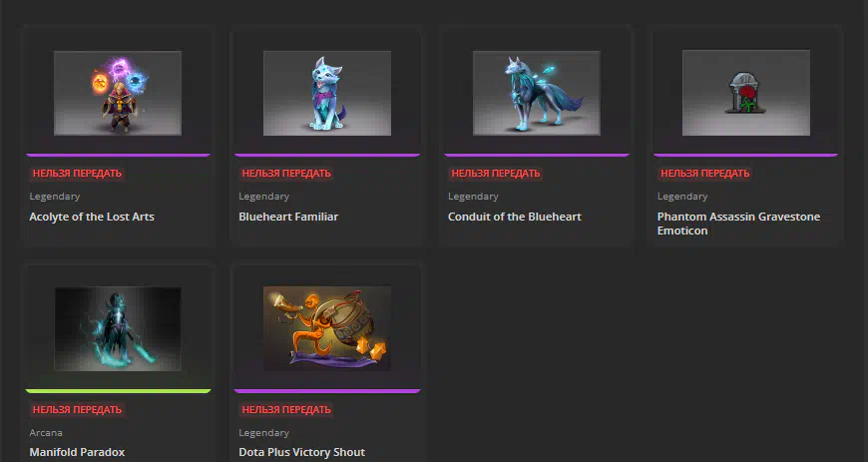Click the red badge on Blueheart Familiar card
This screenshot has height=462, width=868.
[286, 174]
